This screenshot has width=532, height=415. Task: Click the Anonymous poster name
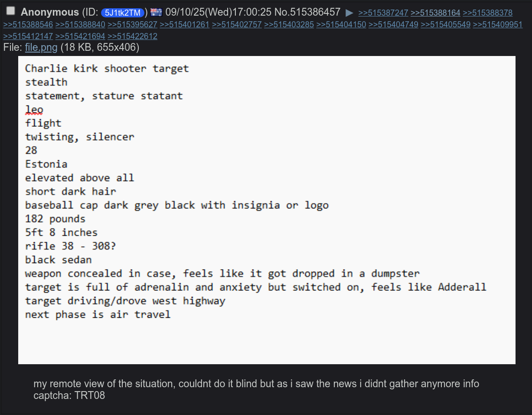coord(50,12)
